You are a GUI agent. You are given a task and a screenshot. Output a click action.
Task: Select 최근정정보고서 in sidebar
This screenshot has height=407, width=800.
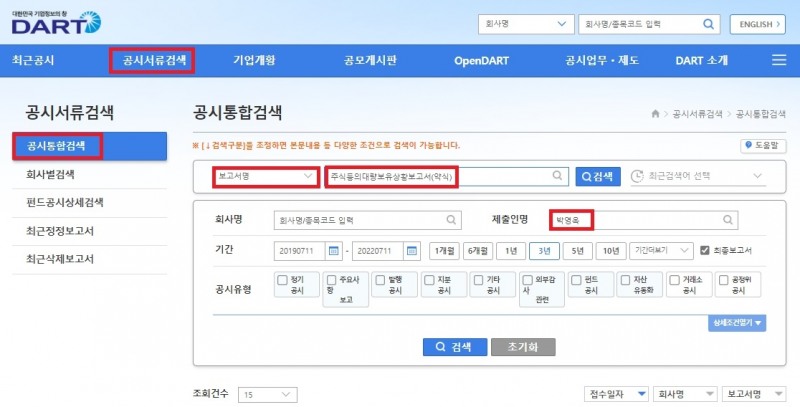(89, 231)
